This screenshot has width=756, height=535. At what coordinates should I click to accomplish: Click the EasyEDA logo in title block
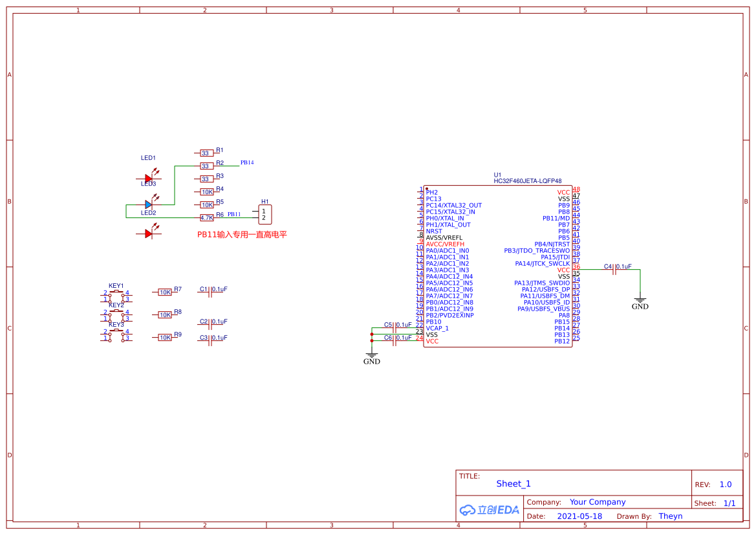click(490, 510)
